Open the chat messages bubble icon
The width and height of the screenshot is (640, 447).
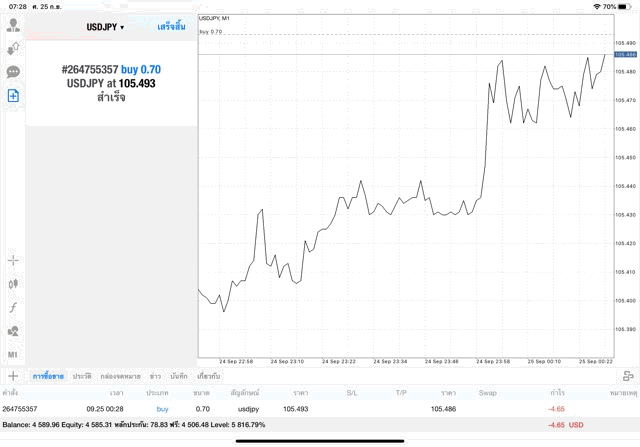(13, 72)
